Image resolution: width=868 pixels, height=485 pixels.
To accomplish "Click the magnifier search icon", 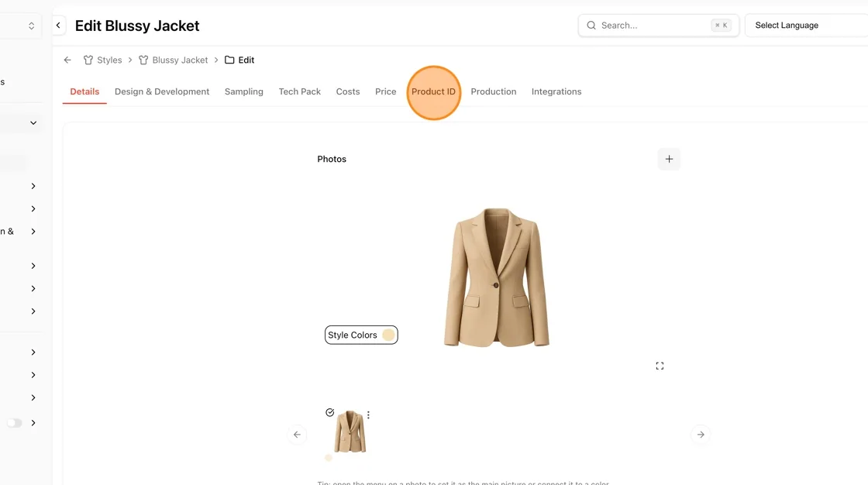I will pyautogui.click(x=591, y=26).
